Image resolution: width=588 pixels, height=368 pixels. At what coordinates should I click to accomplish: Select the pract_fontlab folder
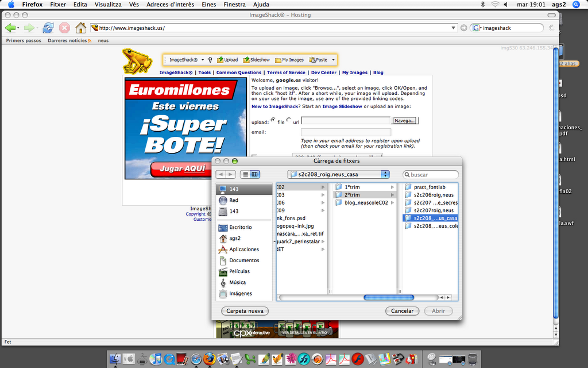(x=430, y=187)
